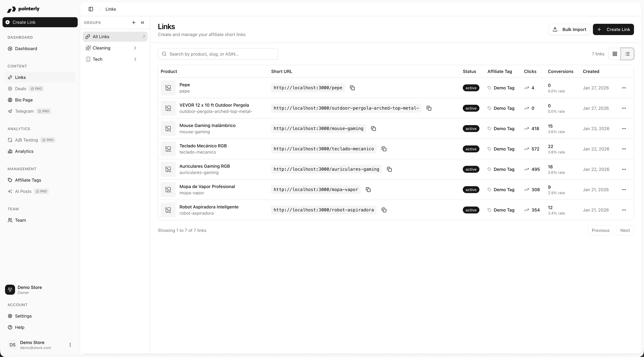
Task: Click the Teclado Mecánico RGB thumbnail placeholder
Action: pyautogui.click(x=168, y=149)
